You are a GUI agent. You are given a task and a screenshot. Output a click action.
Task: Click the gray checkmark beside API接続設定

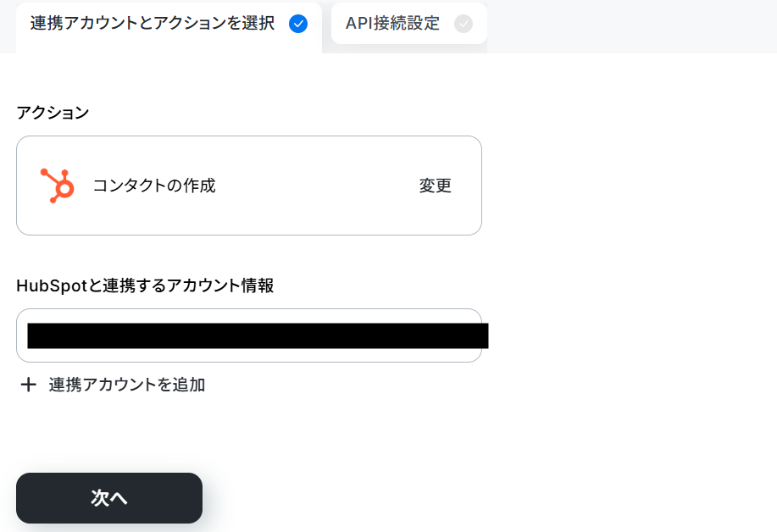pos(463,24)
